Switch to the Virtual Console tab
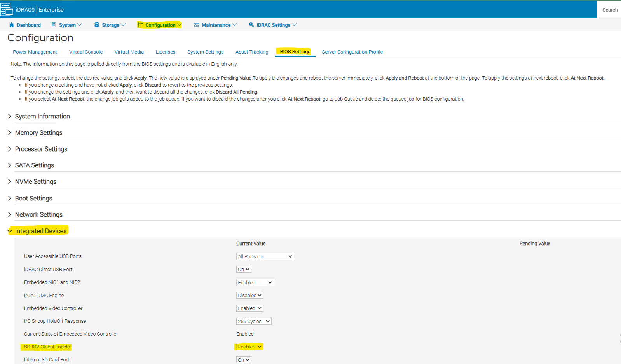This screenshot has height=364, width=621. point(86,52)
